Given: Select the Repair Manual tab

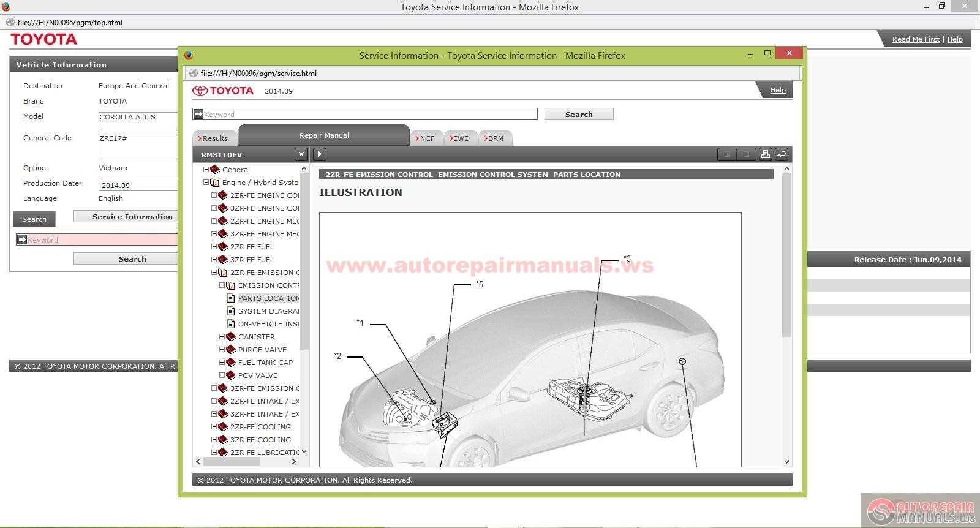Looking at the screenshot, I should pyautogui.click(x=324, y=135).
